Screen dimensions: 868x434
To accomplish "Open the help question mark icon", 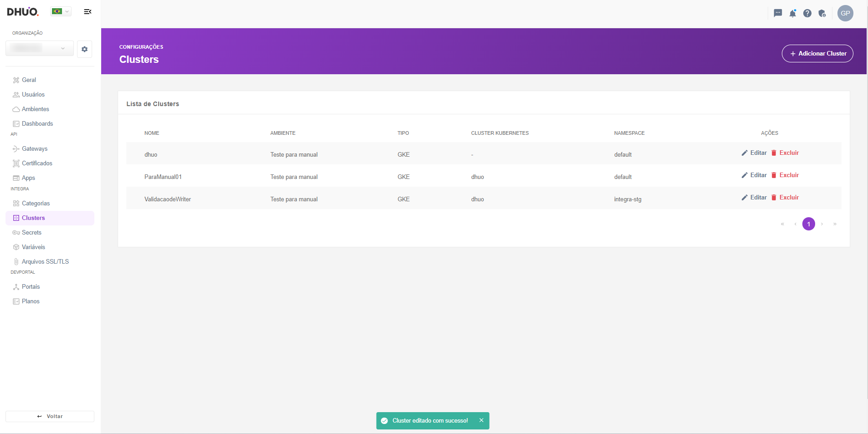I will pos(807,13).
